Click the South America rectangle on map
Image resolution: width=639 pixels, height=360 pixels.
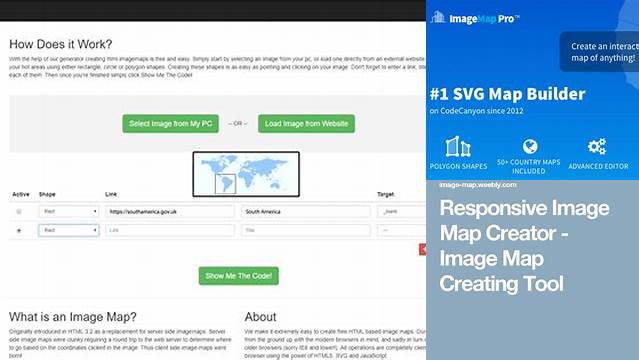coord(225,184)
